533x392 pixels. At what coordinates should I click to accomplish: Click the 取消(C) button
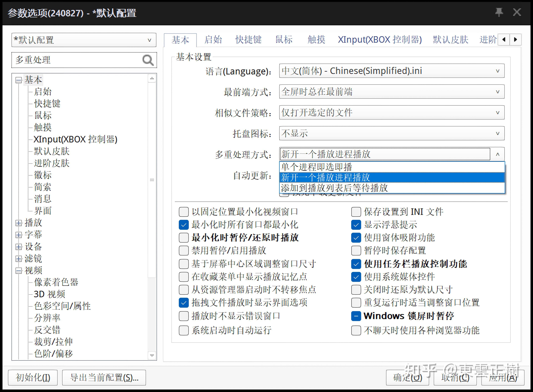click(x=455, y=378)
